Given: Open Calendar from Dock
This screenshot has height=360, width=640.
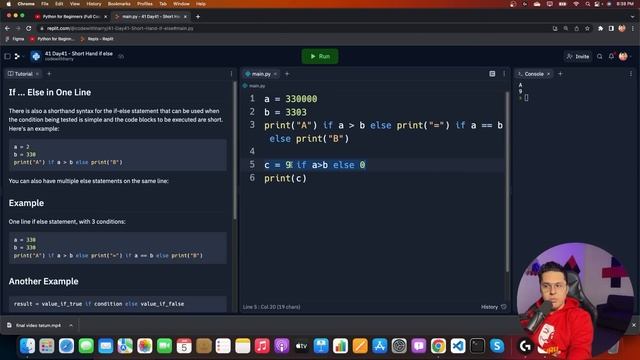Looking at the screenshot, I should 184,346.
